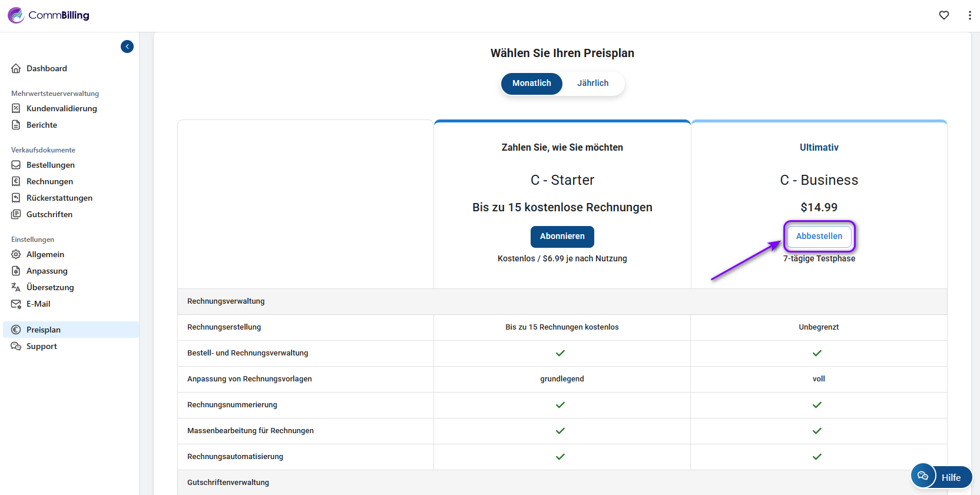The image size is (980, 495).
Task: Click the heart favorites icon
Action: coord(943,15)
